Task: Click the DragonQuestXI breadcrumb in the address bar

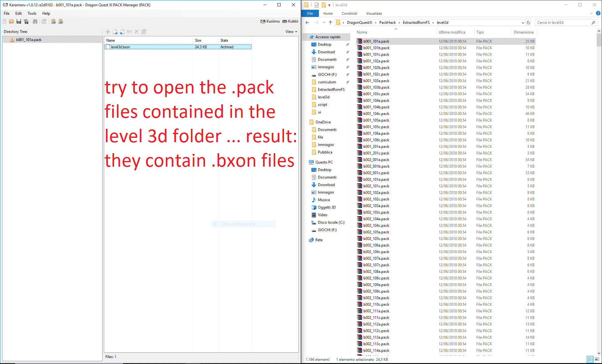Action: coord(359,23)
